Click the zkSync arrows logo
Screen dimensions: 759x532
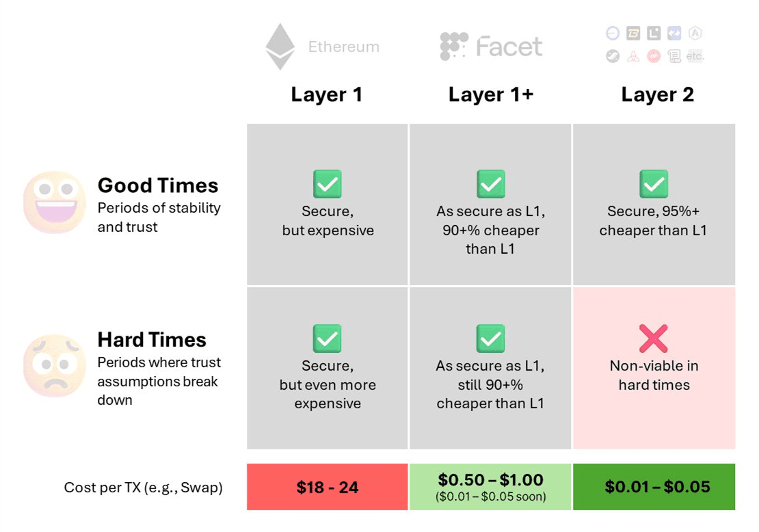click(675, 34)
